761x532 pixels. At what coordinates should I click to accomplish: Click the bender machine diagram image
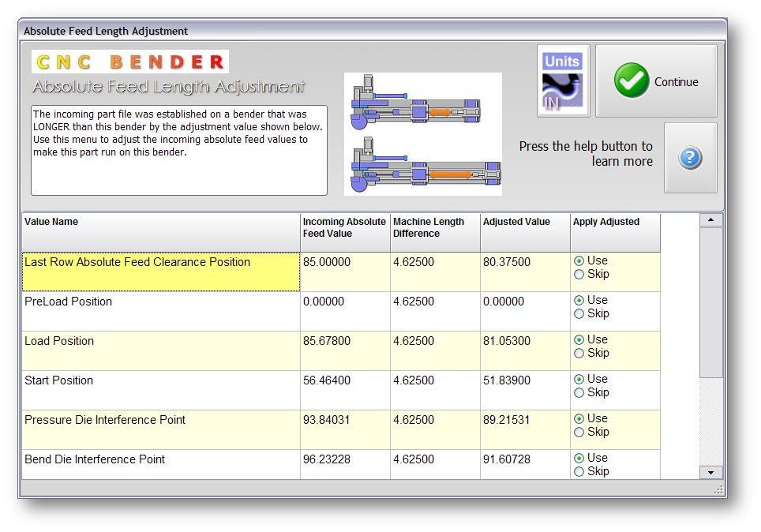[423, 134]
